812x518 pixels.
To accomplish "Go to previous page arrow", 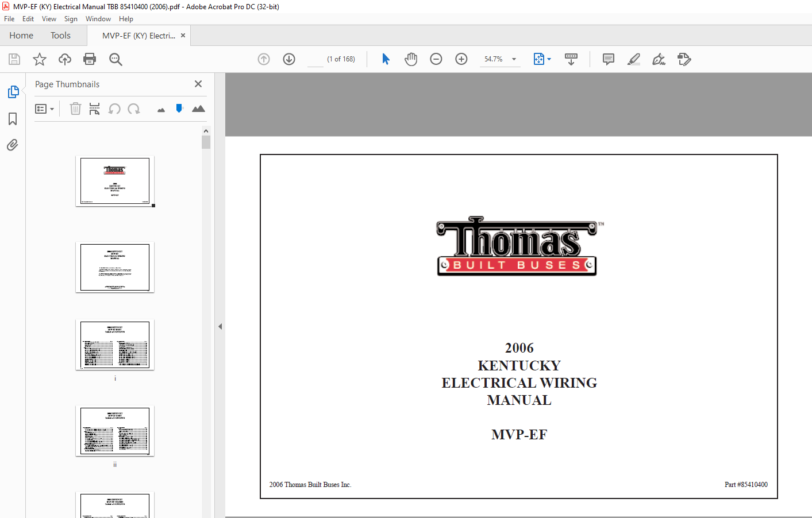I will 264,59.
